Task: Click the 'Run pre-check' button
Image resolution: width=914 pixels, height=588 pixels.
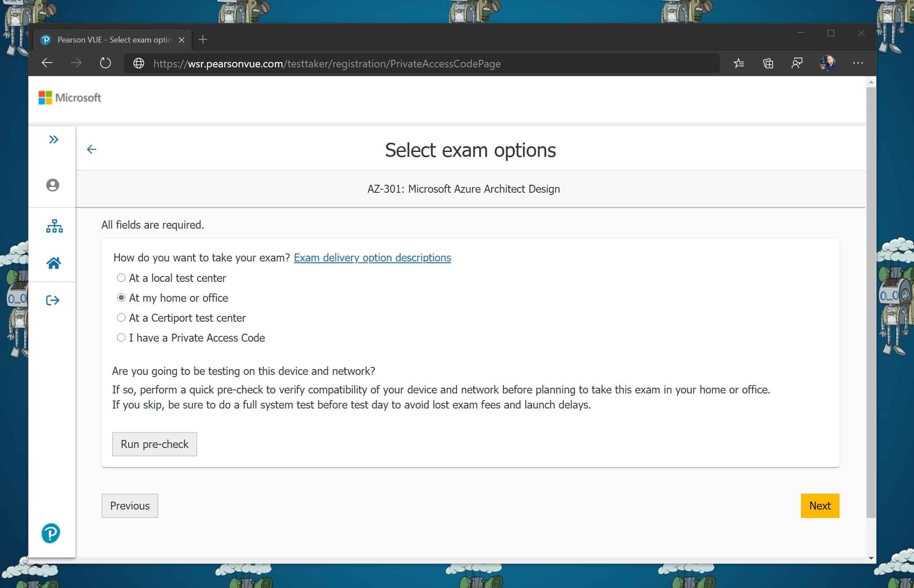Action: (x=154, y=443)
